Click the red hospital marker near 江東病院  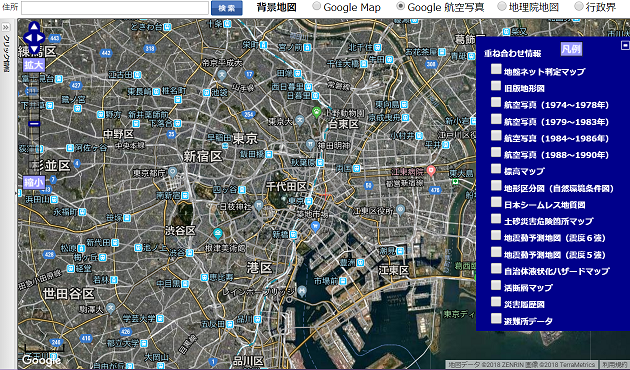pos(431,171)
